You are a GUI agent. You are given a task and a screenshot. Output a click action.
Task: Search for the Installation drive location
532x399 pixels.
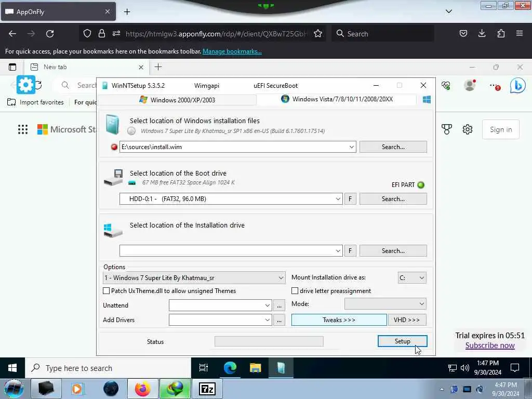(x=393, y=251)
